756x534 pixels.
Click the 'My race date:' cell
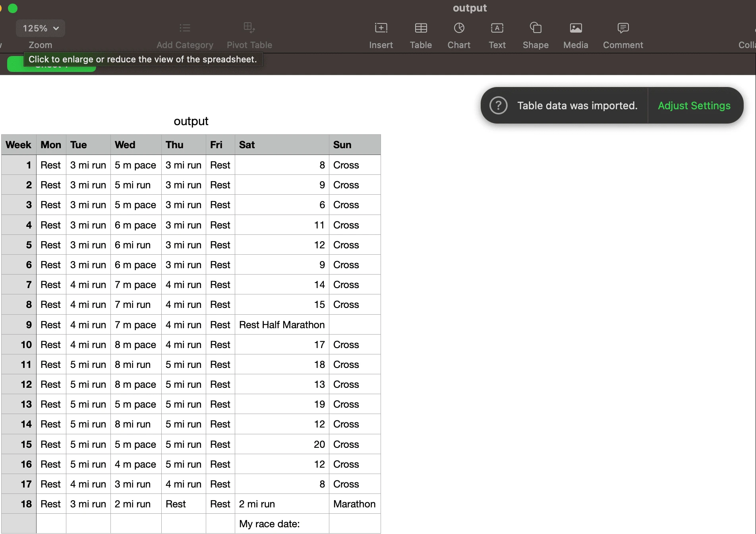click(x=282, y=524)
